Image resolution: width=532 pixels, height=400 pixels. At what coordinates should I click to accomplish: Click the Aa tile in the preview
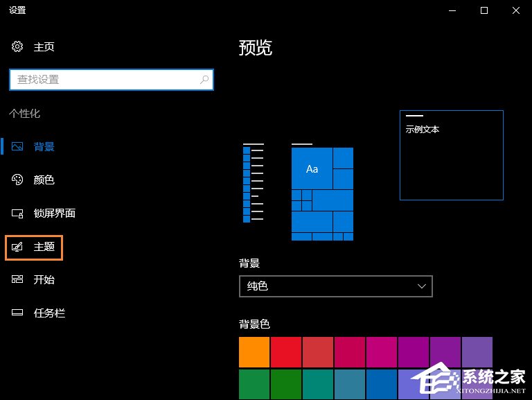pos(312,168)
